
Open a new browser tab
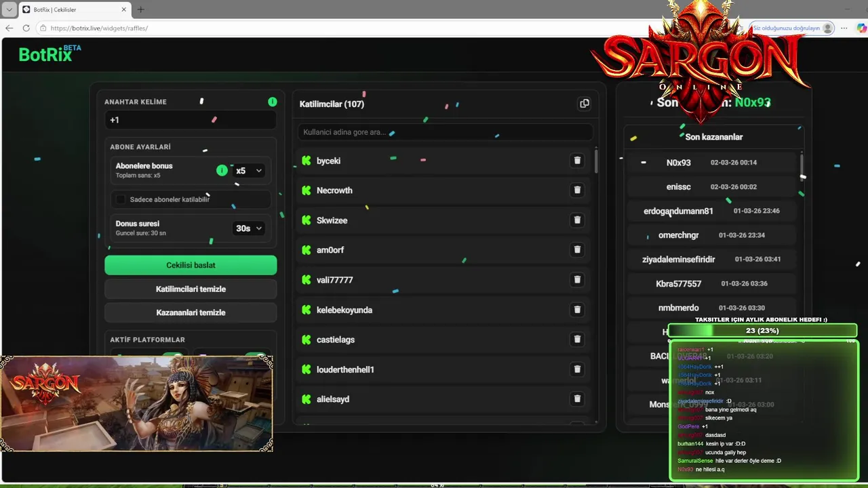[141, 9]
